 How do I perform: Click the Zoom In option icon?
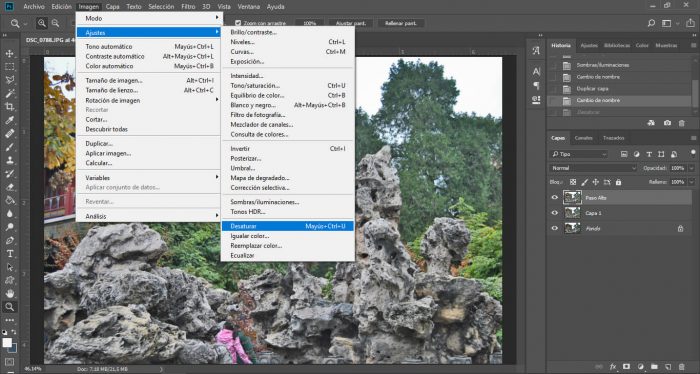click(x=42, y=23)
